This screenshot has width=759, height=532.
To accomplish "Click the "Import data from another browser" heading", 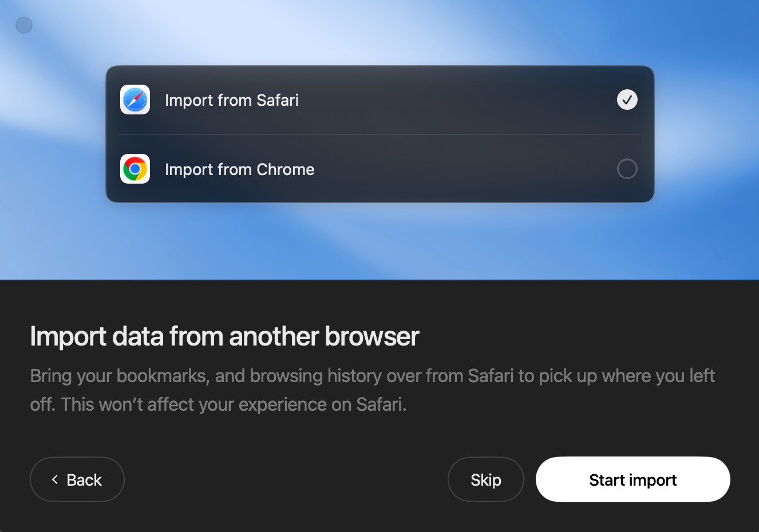I will pos(224,336).
